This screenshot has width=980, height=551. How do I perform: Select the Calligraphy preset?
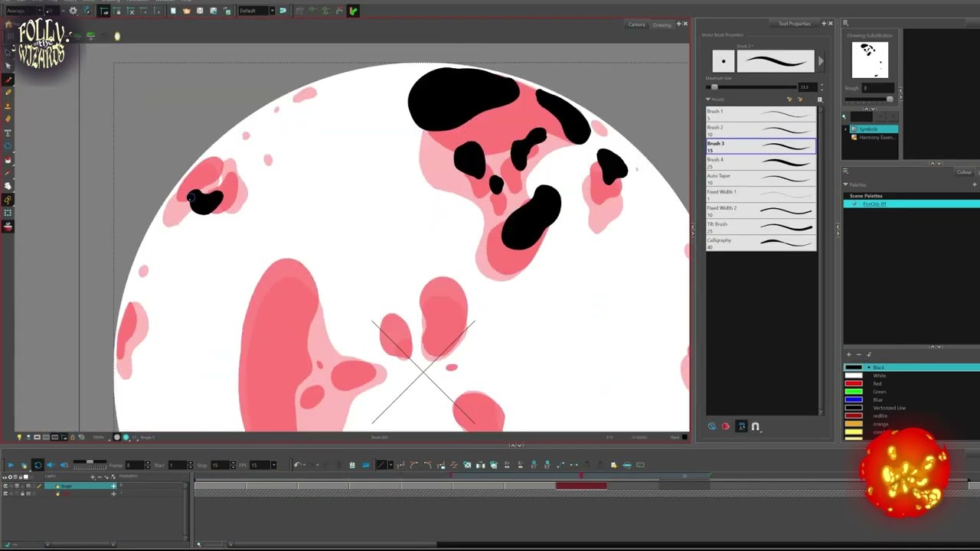[761, 243]
